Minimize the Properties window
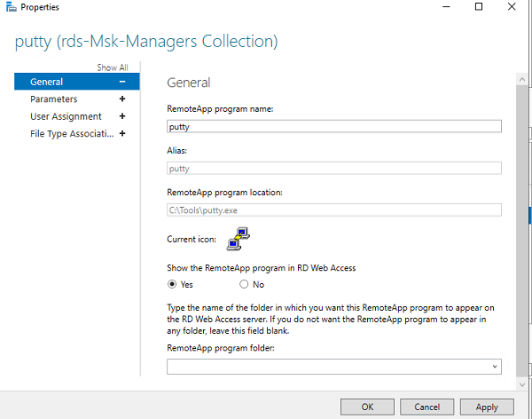Viewport: 532px width, 419px height. tap(446, 6)
